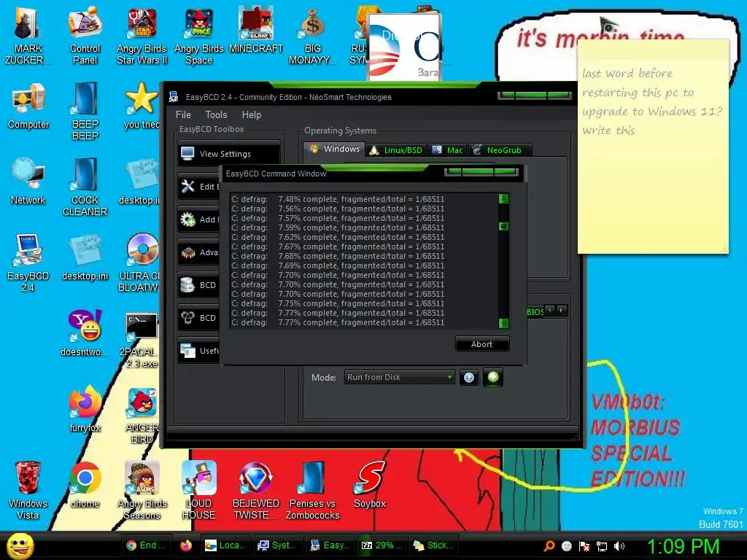Switch to the Linux/BSD tab
747x560 pixels.
pyautogui.click(x=396, y=150)
